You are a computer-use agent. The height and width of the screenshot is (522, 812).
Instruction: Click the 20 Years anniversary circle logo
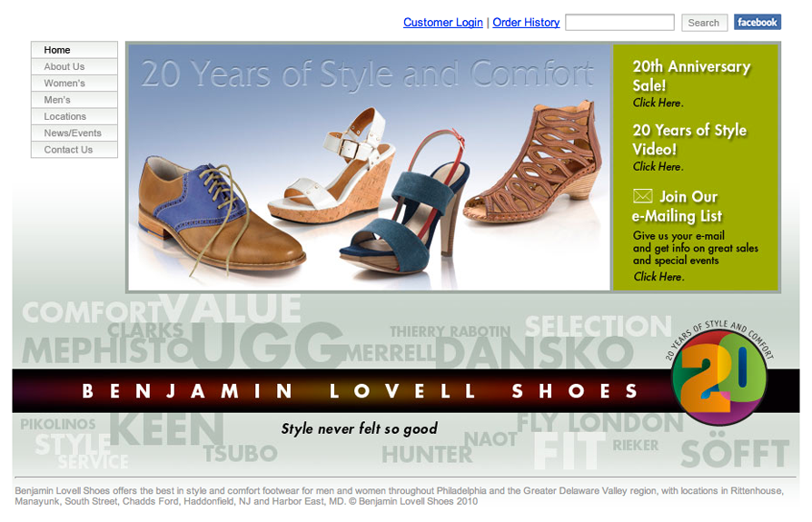click(719, 375)
